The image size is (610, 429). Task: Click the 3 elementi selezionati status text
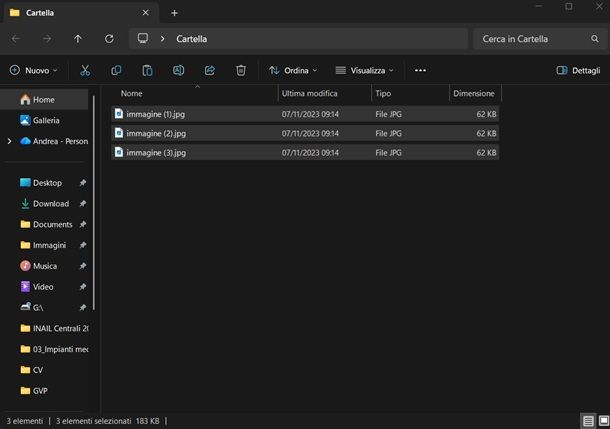tap(93, 421)
